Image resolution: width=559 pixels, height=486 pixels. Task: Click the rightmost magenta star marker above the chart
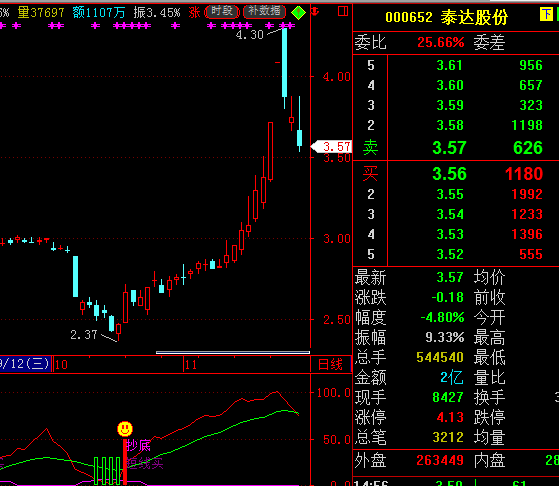292,26
